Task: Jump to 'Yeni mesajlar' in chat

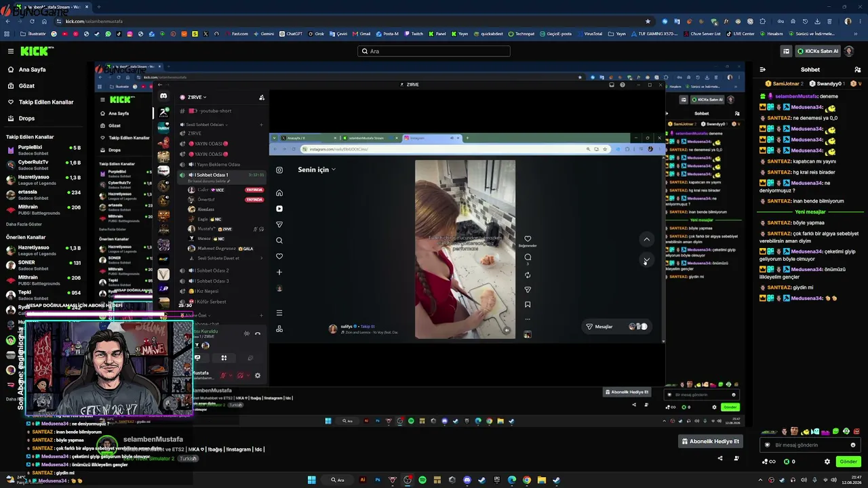Action: (810, 212)
